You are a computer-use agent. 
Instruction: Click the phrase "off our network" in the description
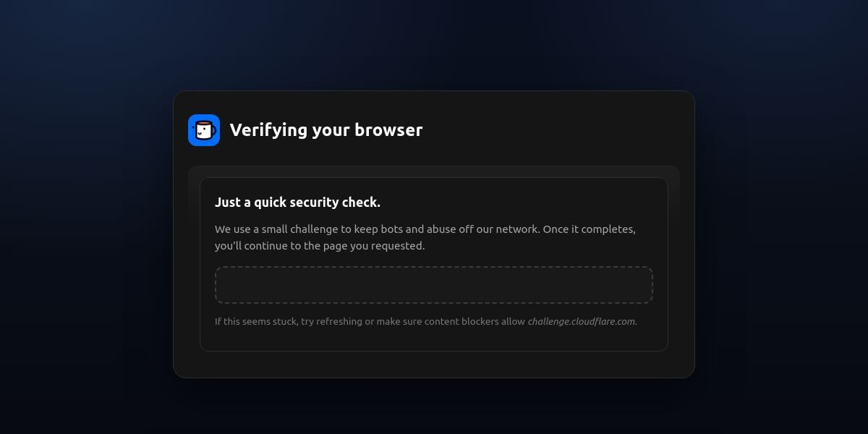(x=498, y=229)
